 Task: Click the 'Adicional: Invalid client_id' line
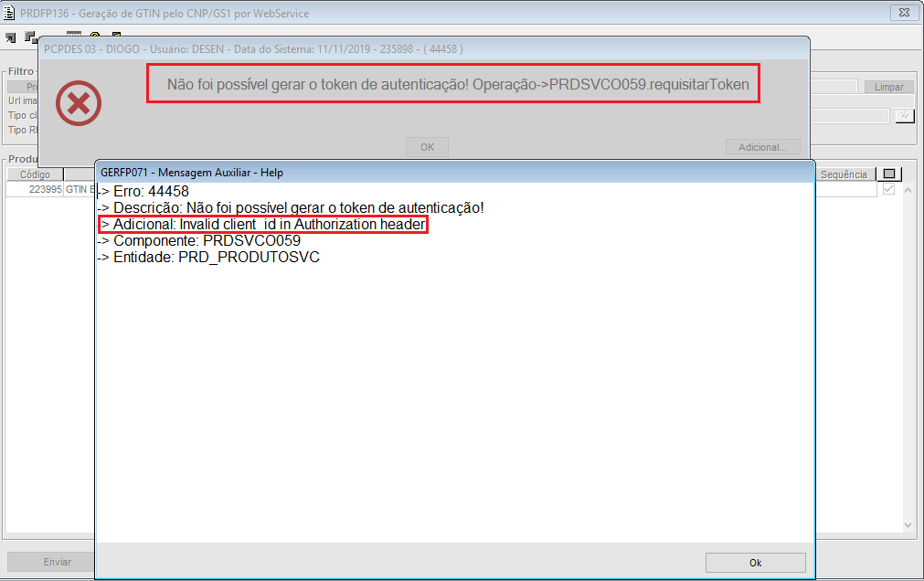point(262,225)
